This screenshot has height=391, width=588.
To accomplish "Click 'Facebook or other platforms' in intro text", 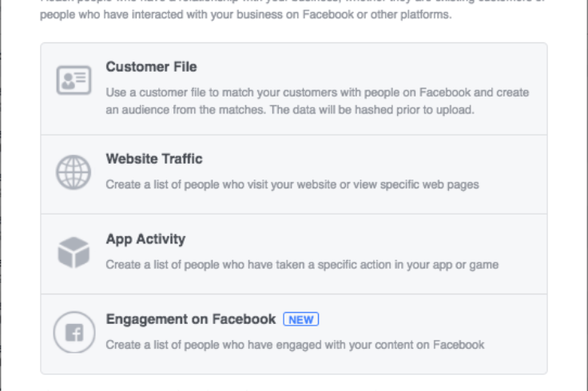I will pos(377,14).
